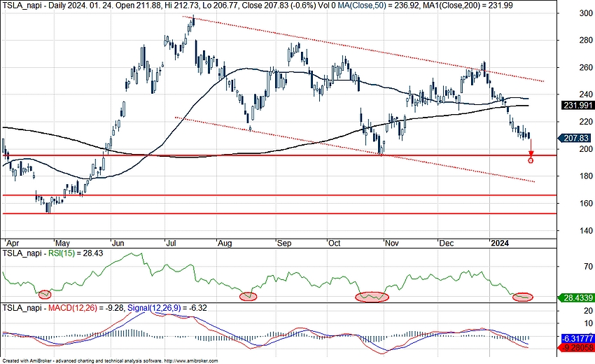595x364 pixels.
Task: Click the May label on the time axis
Action: pyautogui.click(x=62, y=244)
